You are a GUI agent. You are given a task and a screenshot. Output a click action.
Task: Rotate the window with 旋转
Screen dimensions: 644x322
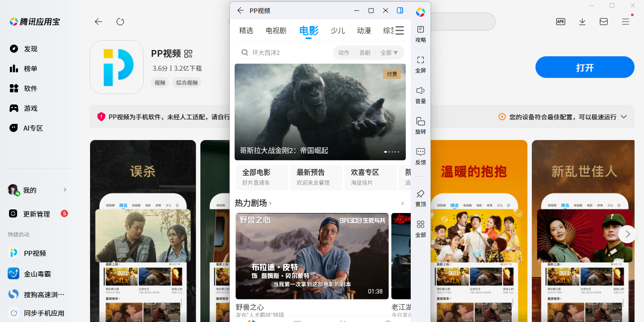coord(420,126)
